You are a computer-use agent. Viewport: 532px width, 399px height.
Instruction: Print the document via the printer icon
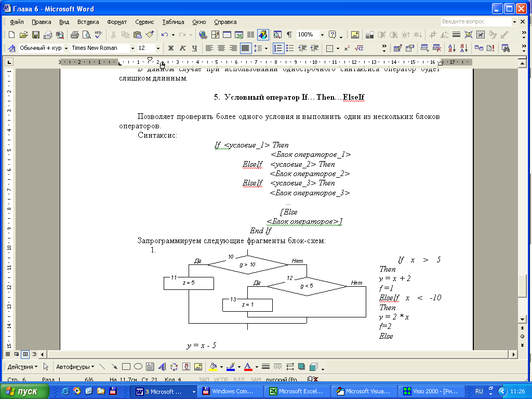[x=75, y=35]
